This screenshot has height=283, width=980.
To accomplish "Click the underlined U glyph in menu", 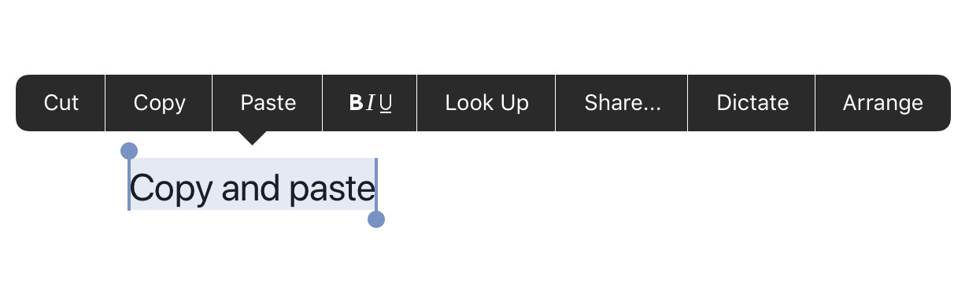I will [386, 104].
